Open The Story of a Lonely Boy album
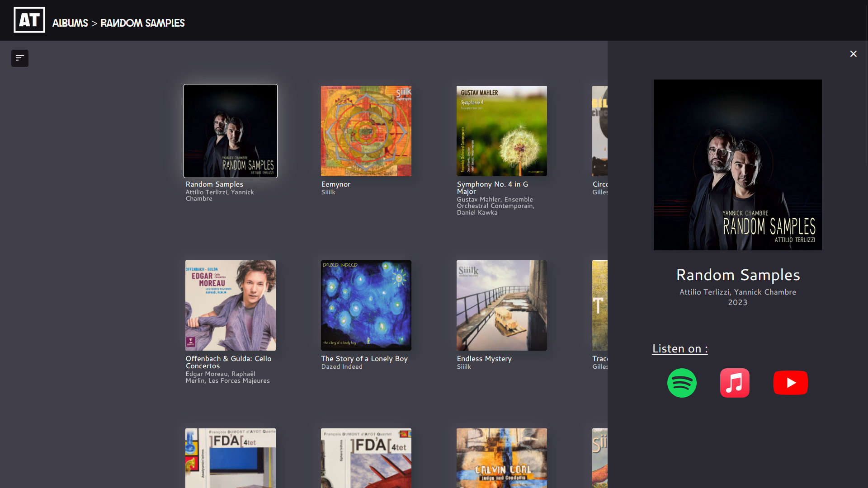The width and height of the screenshot is (868, 488). point(366,305)
